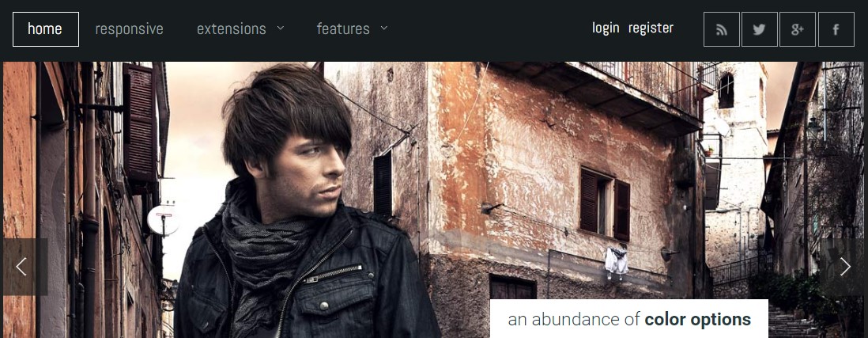Click the white laundry hanging on the wall
This screenshot has width=868, height=338.
coord(616,260)
